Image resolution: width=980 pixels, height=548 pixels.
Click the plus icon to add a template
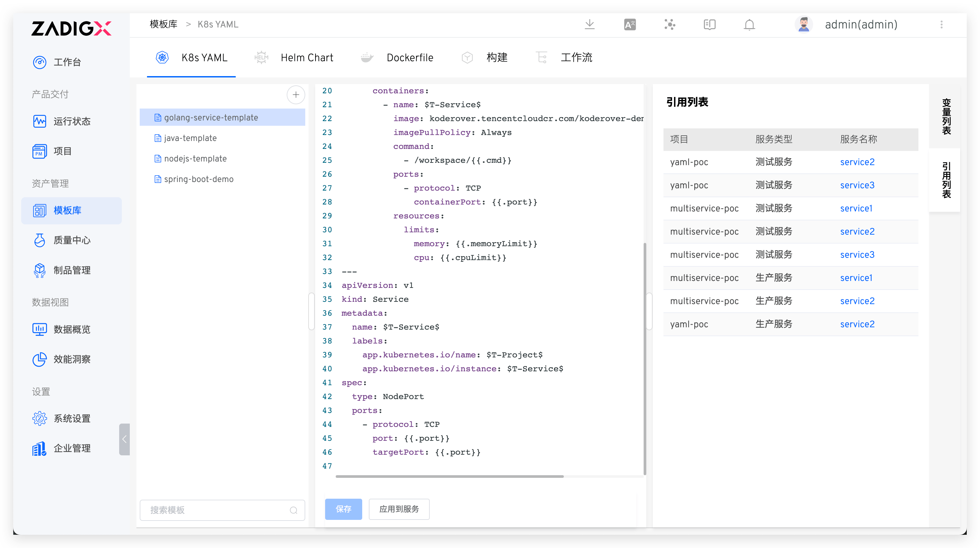tap(296, 95)
